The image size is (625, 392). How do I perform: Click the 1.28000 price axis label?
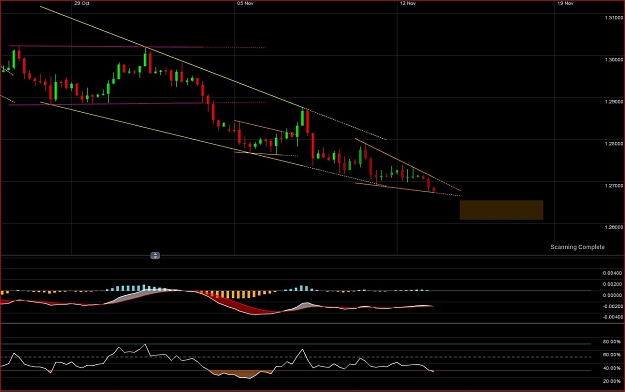tap(613, 144)
